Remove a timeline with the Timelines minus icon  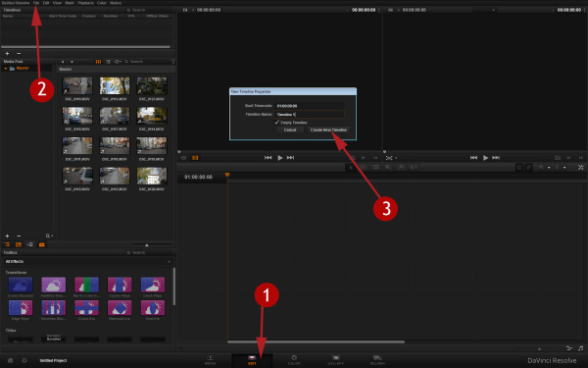coord(19,54)
